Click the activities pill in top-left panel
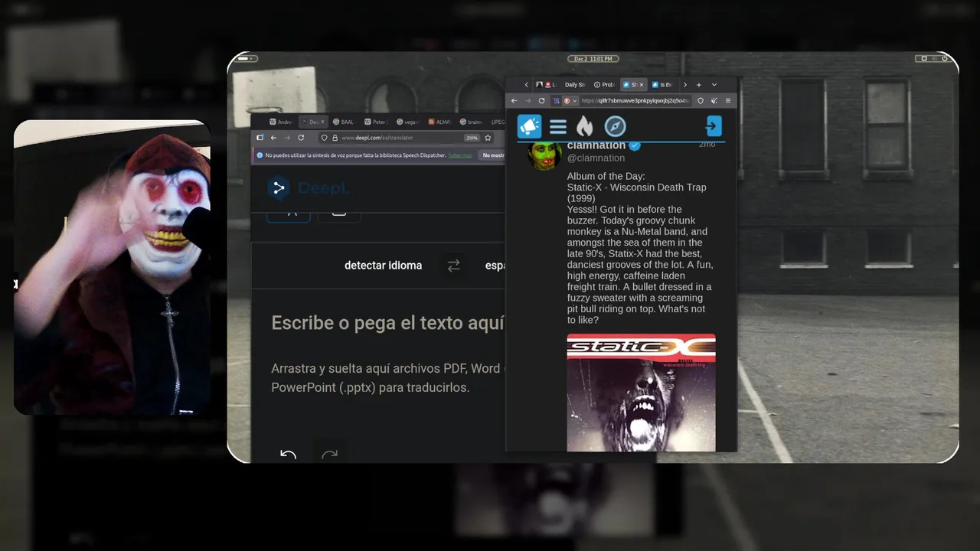Viewport: 980px width, 551px height. pyautogui.click(x=247, y=59)
